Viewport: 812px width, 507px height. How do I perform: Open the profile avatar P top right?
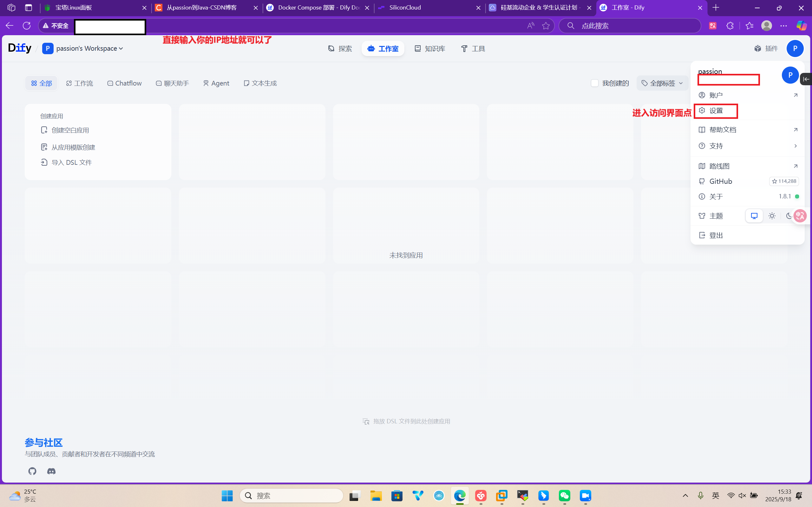point(795,48)
